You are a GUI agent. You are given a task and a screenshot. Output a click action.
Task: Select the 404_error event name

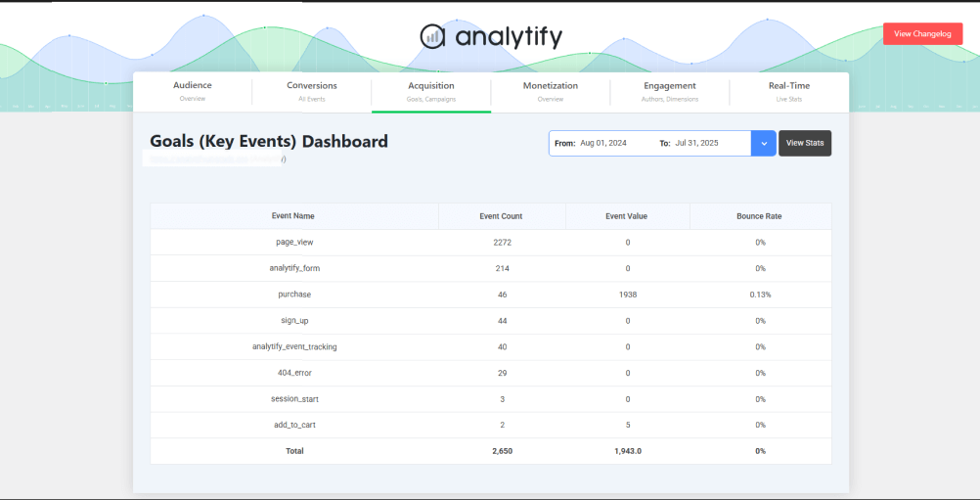click(294, 373)
